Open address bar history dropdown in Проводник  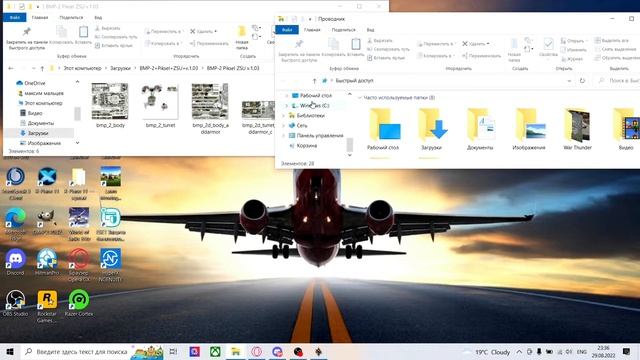tap(569, 81)
